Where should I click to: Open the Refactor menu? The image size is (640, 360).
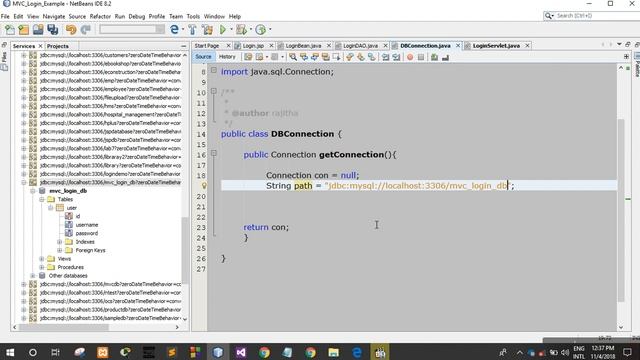coord(100,16)
